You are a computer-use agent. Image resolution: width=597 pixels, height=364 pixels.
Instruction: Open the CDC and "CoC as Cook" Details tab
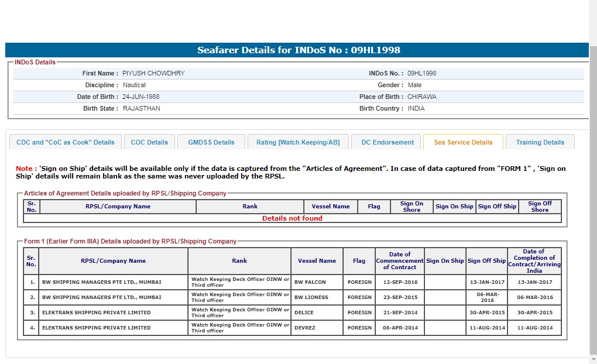66,142
